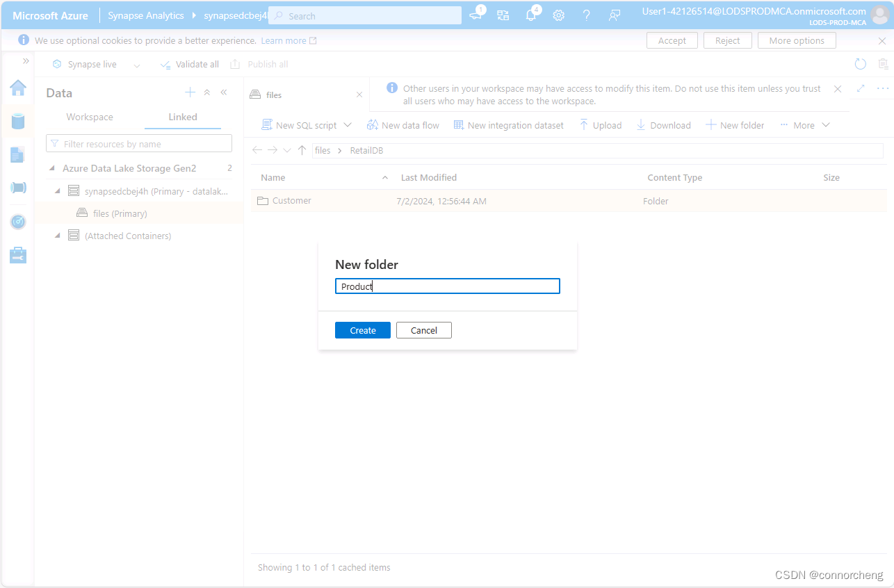This screenshot has height=588, width=894.
Task: Click New integration dataset
Action: [509, 125]
